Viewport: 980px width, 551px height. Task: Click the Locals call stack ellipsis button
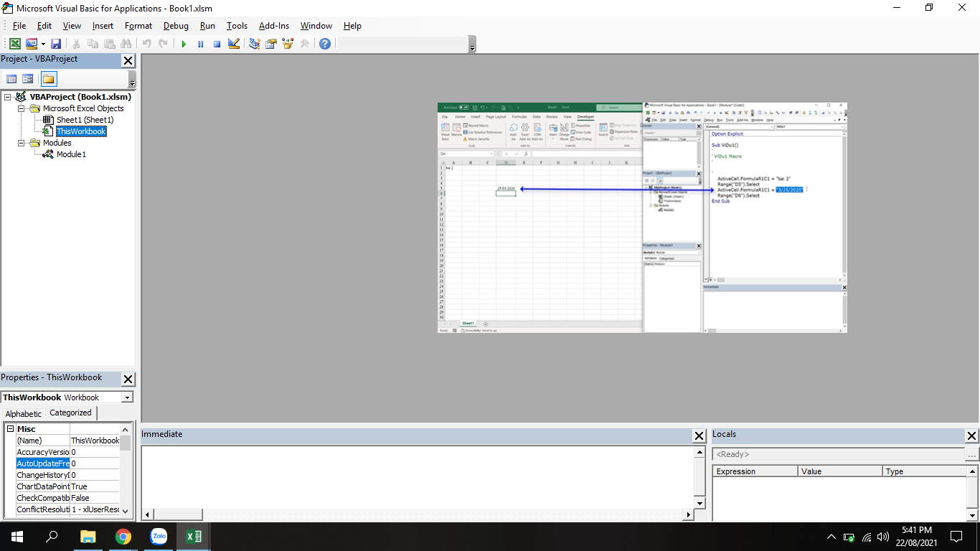click(971, 454)
